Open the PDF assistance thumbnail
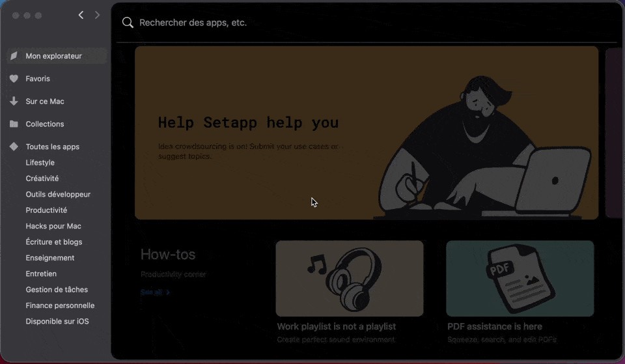Viewport: 625px width, 364px height. tap(520, 278)
